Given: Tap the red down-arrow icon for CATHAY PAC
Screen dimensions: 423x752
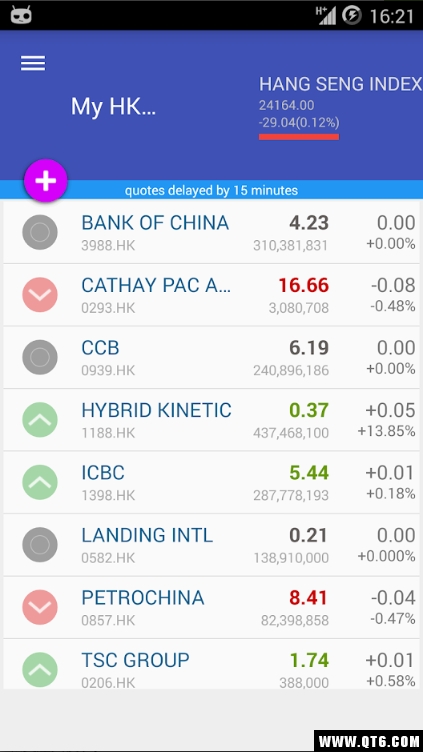Looking at the screenshot, I should point(40,294).
